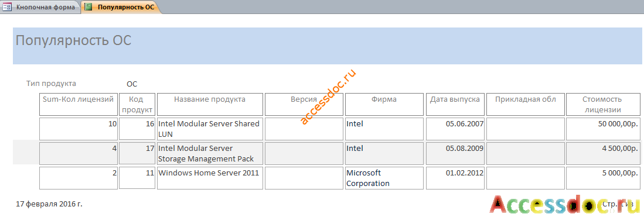
Task: Click the Фирма column header
Action: [384, 104]
